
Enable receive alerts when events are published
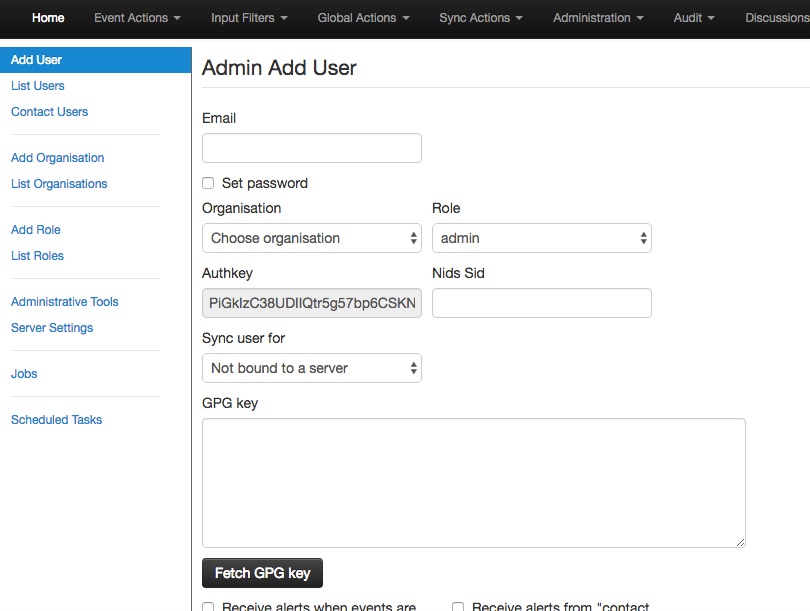(x=208, y=606)
